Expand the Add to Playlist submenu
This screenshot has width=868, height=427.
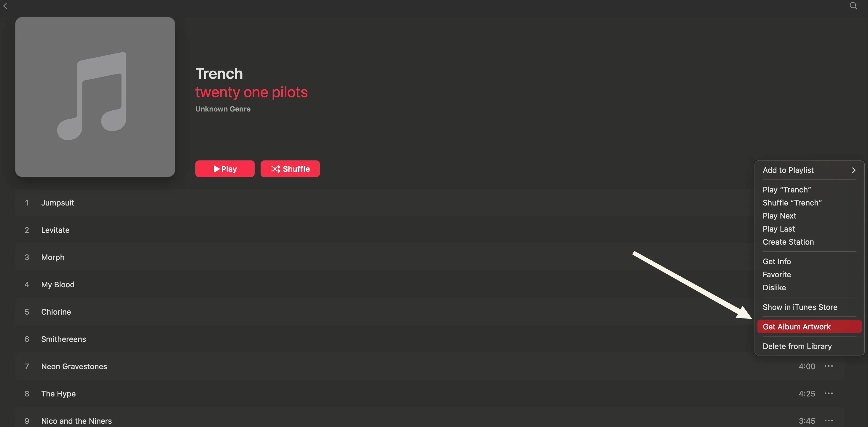[x=809, y=170]
